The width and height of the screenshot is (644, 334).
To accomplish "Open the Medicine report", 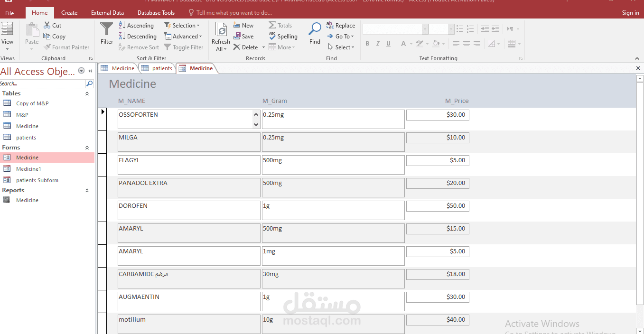I will click(x=27, y=200).
